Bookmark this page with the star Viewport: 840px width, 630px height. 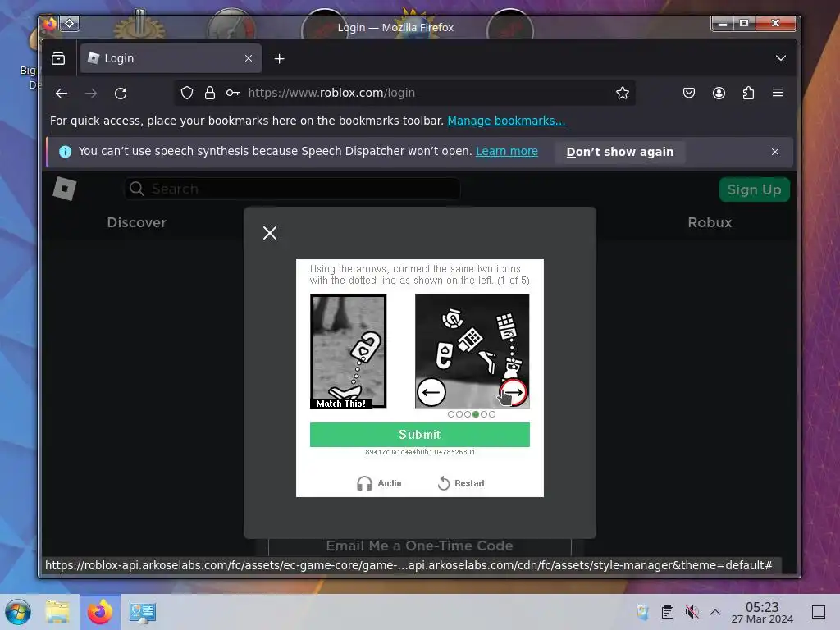click(x=622, y=94)
